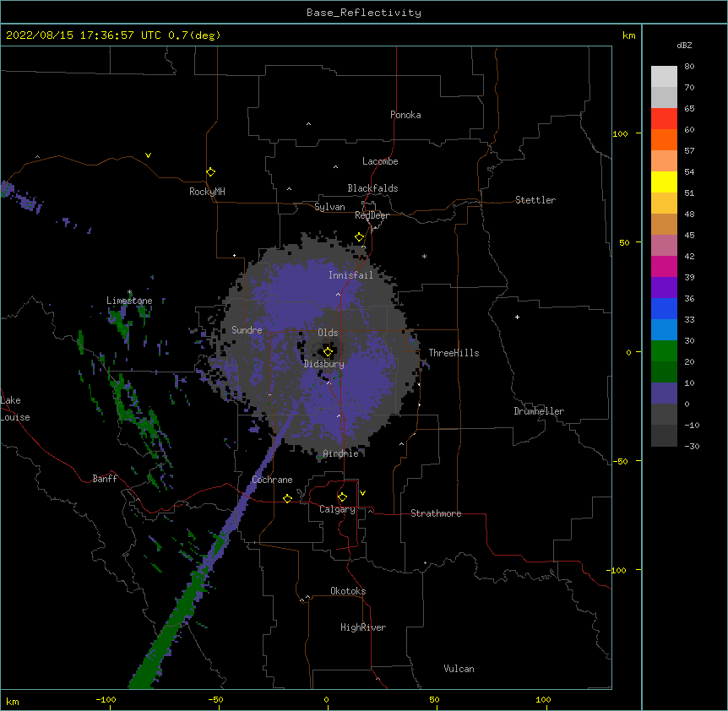The image size is (728, 711).
Task: Click the Stettler label
Action: click(535, 200)
